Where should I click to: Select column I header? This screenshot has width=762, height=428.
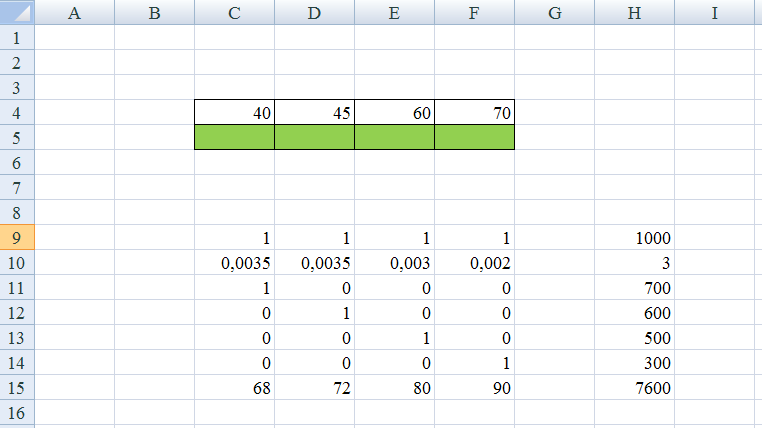coord(714,12)
